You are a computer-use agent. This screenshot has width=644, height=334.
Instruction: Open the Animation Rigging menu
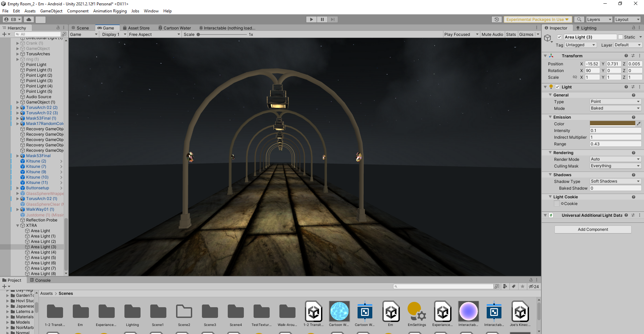pyautogui.click(x=110, y=11)
